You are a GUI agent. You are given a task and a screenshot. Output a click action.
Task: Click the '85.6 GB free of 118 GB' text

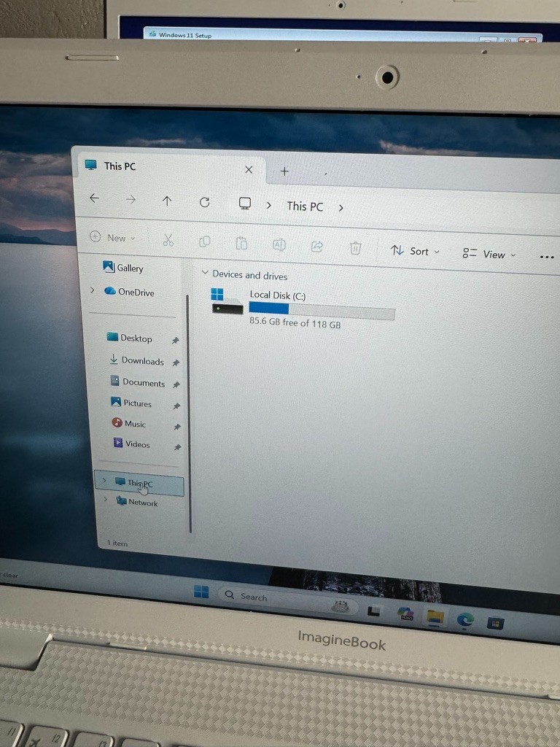[295, 322]
